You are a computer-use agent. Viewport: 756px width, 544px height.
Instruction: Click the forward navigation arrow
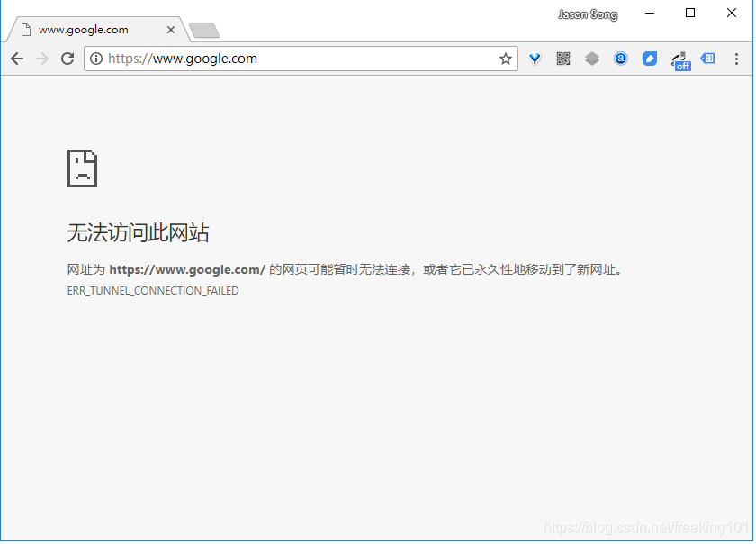(42, 59)
